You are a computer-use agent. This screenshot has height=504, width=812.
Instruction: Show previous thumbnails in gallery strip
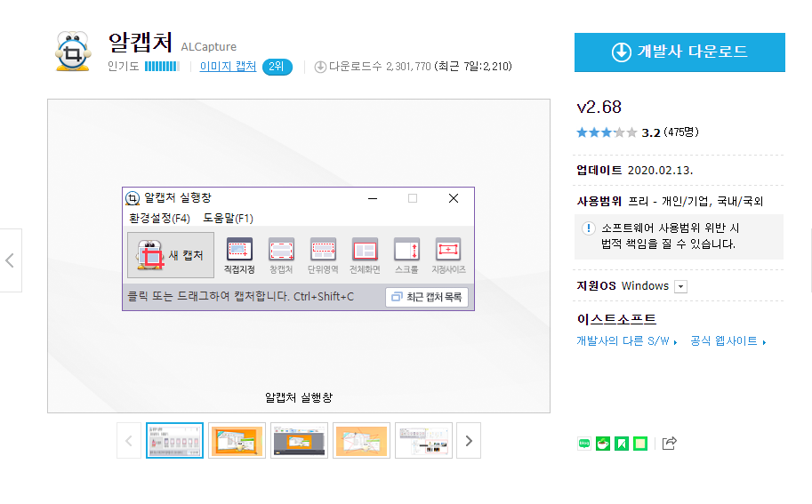pyautogui.click(x=129, y=441)
